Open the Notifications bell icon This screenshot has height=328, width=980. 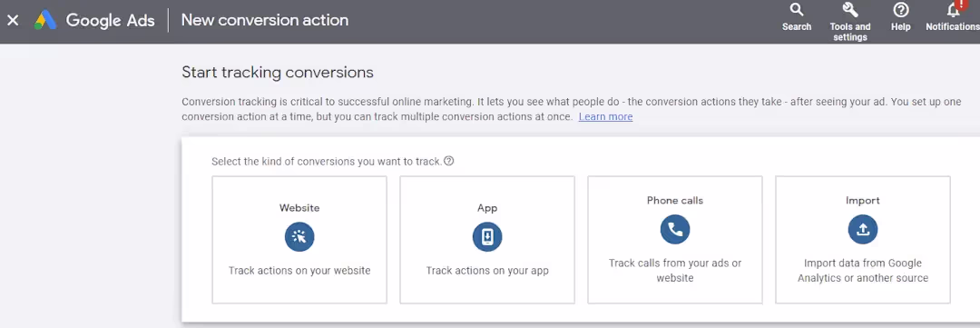[x=953, y=10]
